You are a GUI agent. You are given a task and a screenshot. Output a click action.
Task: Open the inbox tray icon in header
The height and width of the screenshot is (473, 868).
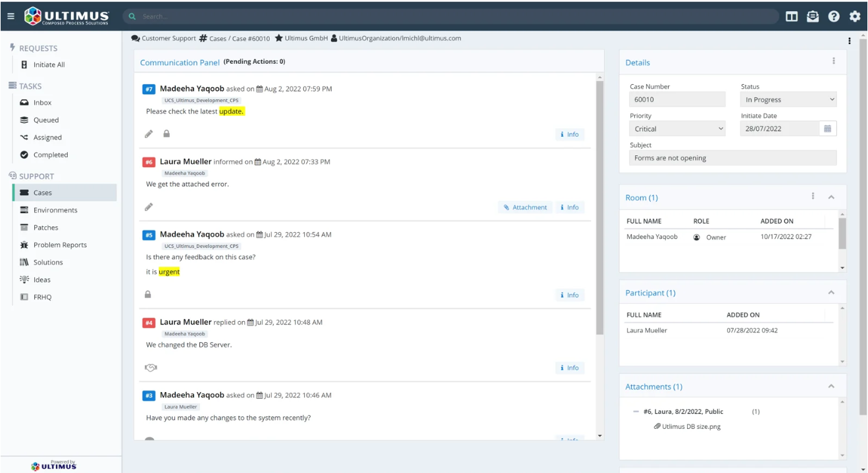click(x=813, y=16)
